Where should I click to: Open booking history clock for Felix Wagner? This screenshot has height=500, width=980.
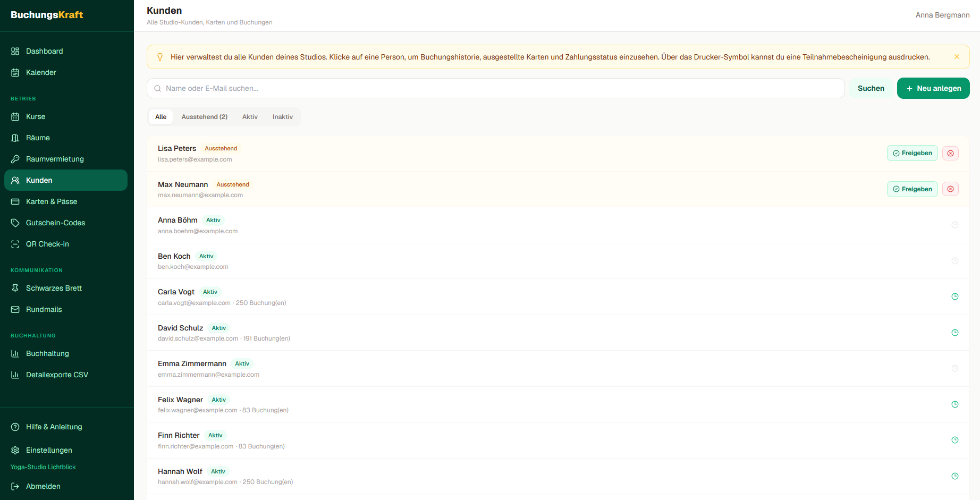pyautogui.click(x=954, y=404)
